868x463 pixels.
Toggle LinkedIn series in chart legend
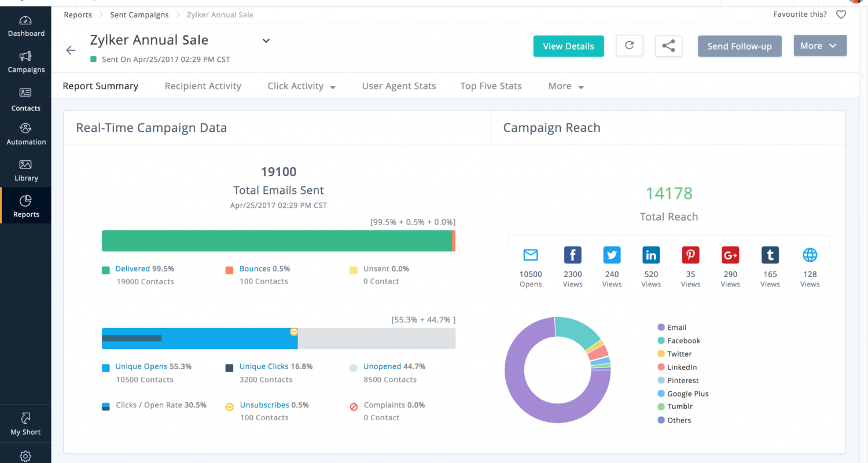tap(677, 367)
